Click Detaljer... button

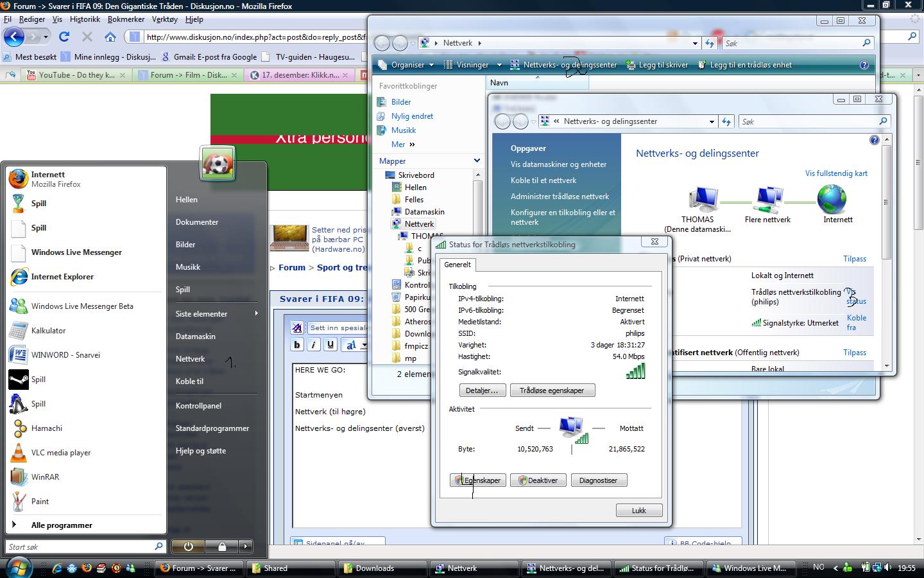(x=483, y=390)
